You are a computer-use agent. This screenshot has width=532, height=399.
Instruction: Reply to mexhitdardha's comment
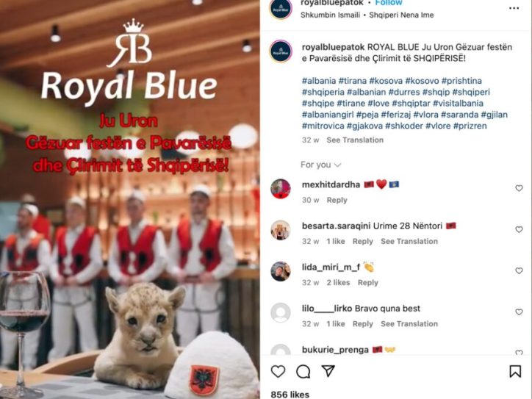point(337,200)
